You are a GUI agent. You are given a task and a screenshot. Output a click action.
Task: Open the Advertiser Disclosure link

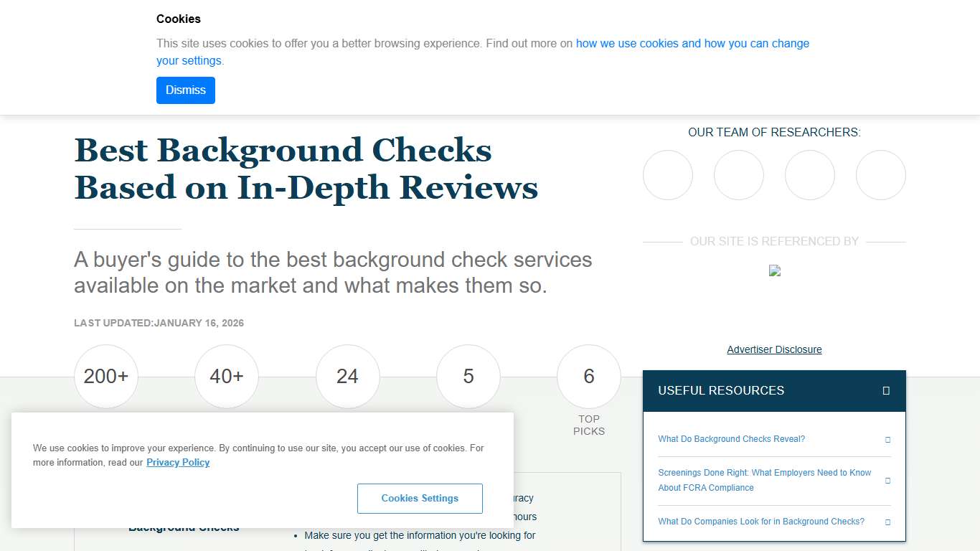(x=774, y=349)
